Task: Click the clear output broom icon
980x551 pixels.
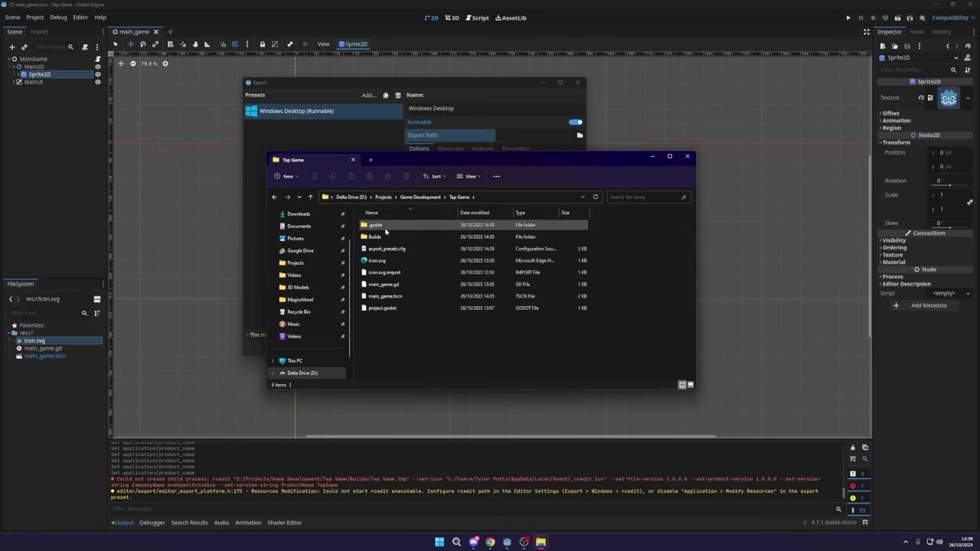Action: [x=853, y=448]
